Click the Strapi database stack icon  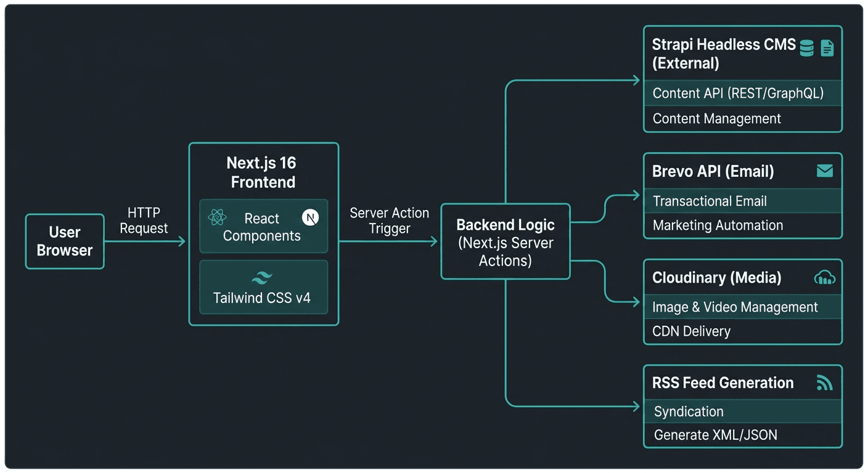click(806, 48)
